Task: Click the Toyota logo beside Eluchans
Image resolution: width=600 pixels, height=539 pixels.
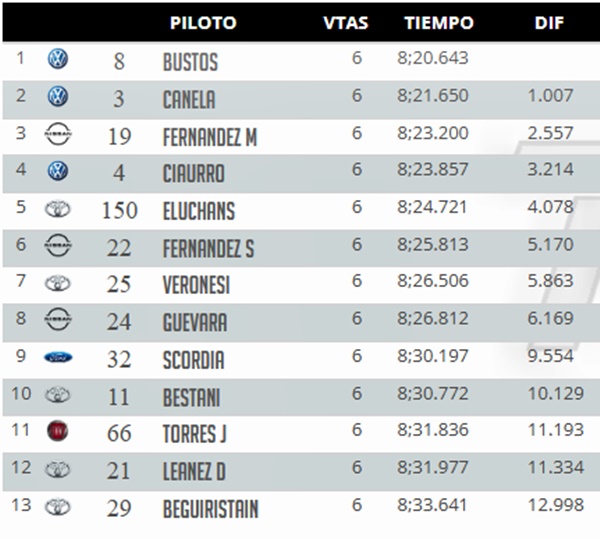Action: tap(58, 209)
